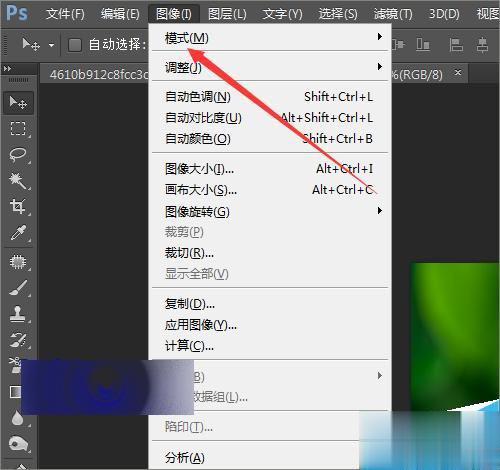The height and width of the screenshot is (470, 500).
Task: Click the Photoshop Ps logo
Action: 17,13
